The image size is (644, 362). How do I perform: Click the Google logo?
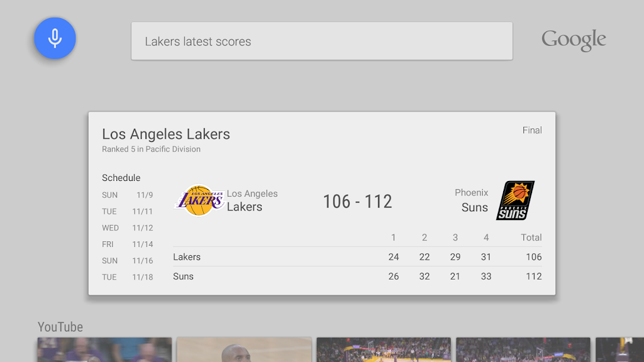[x=574, y=40]
